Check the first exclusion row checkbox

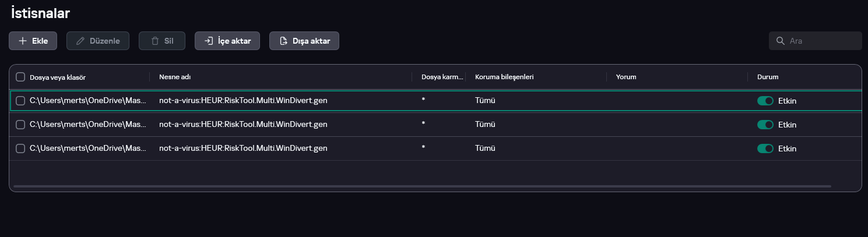20,101
